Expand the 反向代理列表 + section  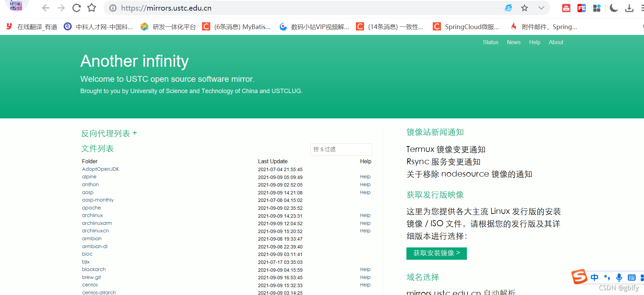click(109, 133)
